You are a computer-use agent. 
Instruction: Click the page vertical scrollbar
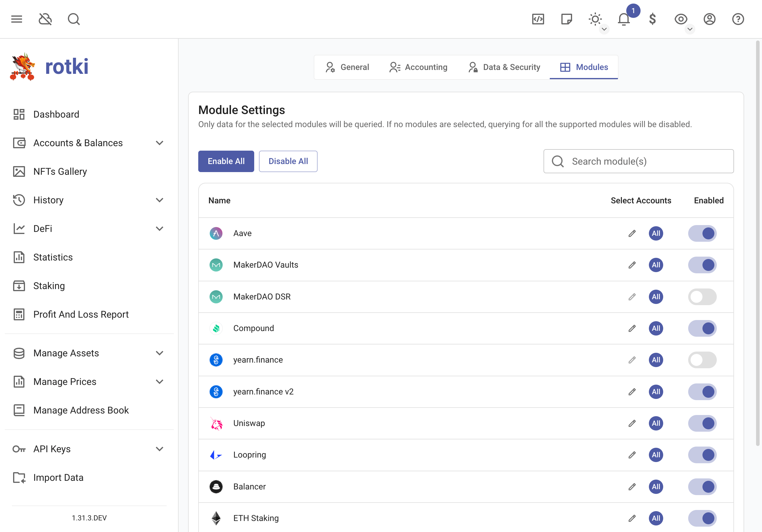pyautogui.click(x=757, y=244)
